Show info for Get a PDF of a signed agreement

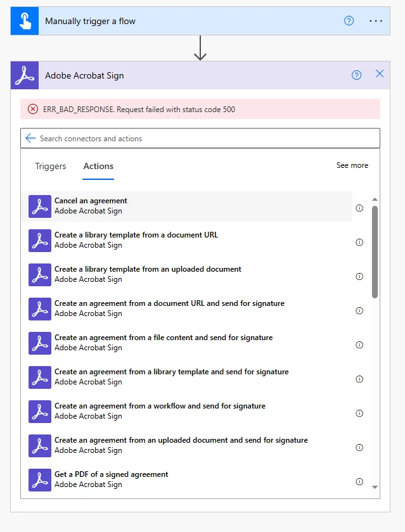pyautogui.click(x=359, y=482)
